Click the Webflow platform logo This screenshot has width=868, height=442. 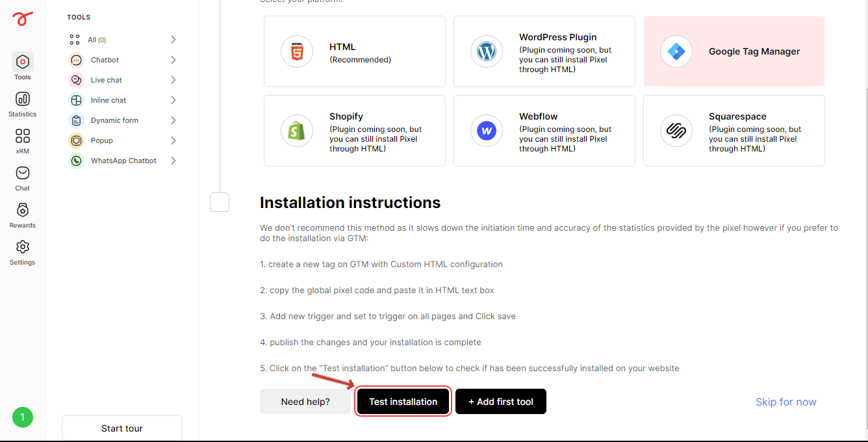click(487, 131)
